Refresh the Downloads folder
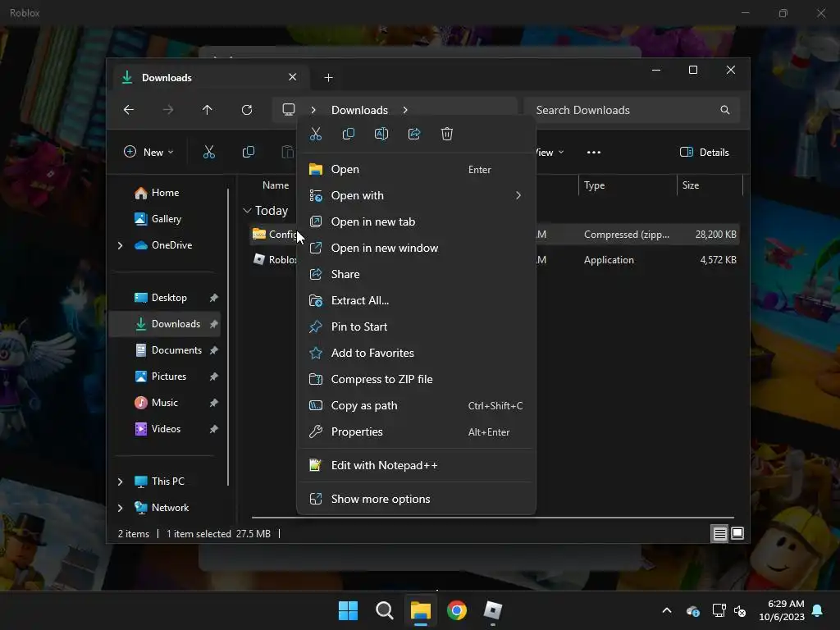840x630 pixels. tap(247, 110)
